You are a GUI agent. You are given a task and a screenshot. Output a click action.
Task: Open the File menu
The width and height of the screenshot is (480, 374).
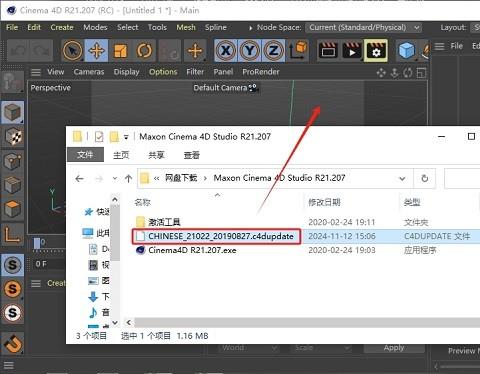click(12, 27)
